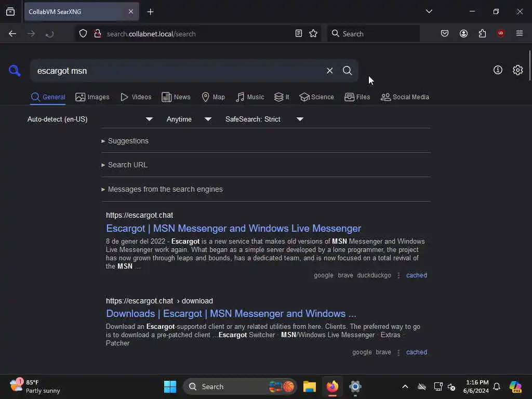The image size is (532, 399).
Task: Open the notifications bell icon
Action: [497, 387]
